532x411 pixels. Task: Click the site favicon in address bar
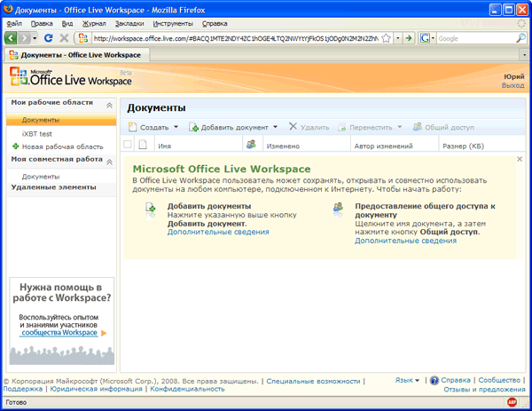pyautogui.click(x=83, y=38)
